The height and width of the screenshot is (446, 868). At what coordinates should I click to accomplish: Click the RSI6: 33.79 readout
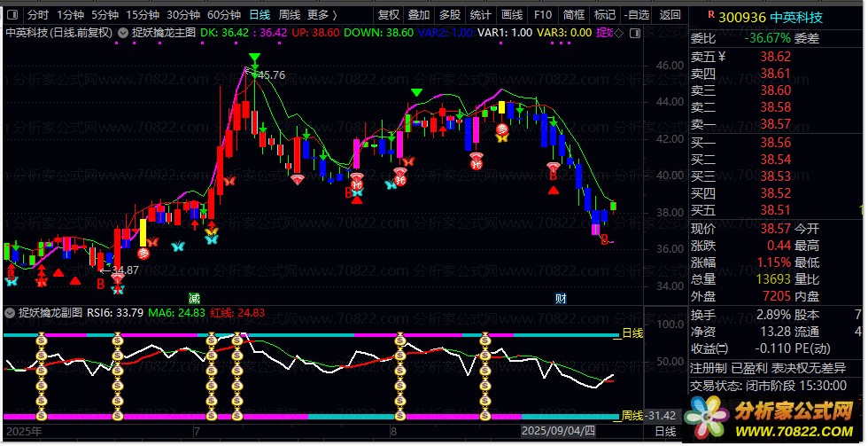[115, 313]
